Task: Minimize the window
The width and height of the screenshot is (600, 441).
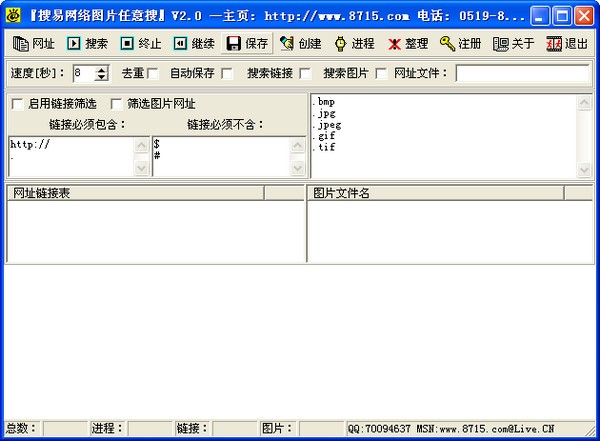Action: tap(539, 16)
